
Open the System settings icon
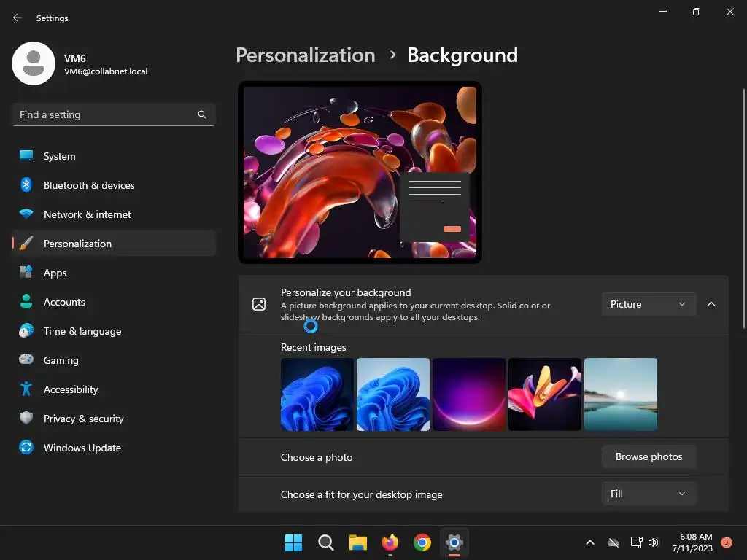click(26, 156)
